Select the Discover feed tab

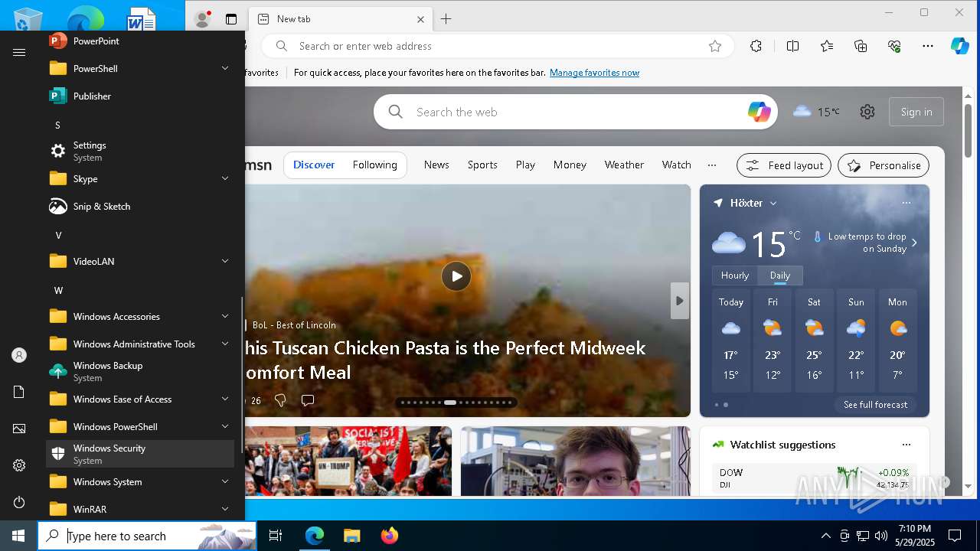[x=314, y=165]
